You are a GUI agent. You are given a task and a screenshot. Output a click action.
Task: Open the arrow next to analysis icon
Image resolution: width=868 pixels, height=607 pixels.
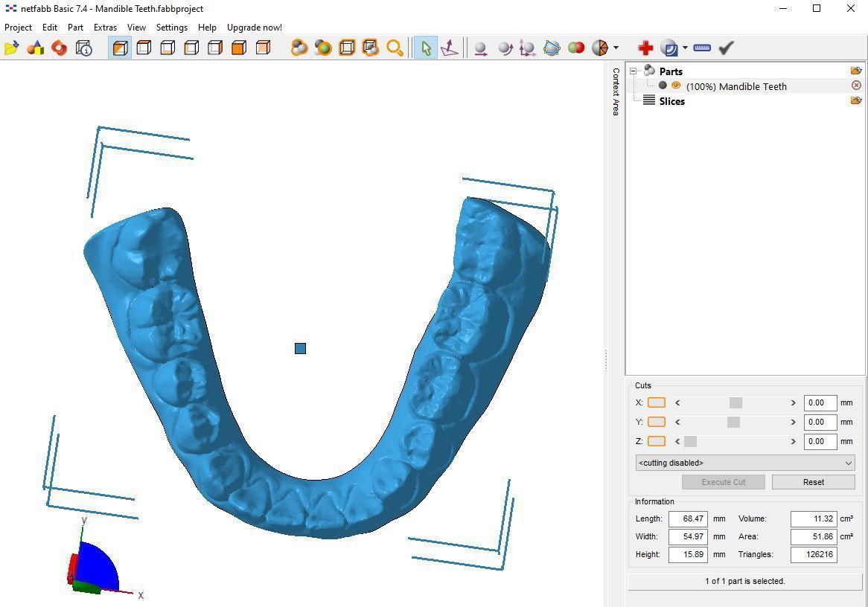tap(686, 48)
